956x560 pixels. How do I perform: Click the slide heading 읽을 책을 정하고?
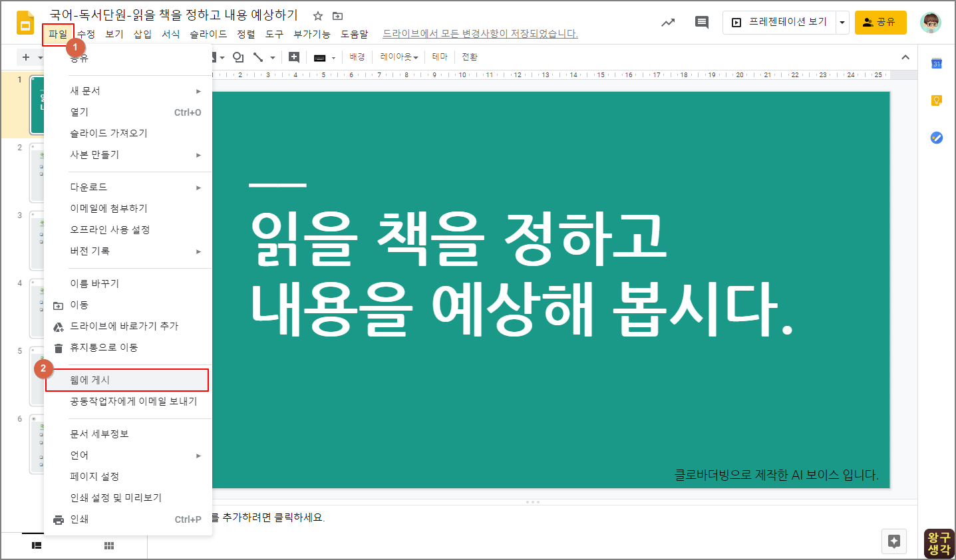click(458, 238)
